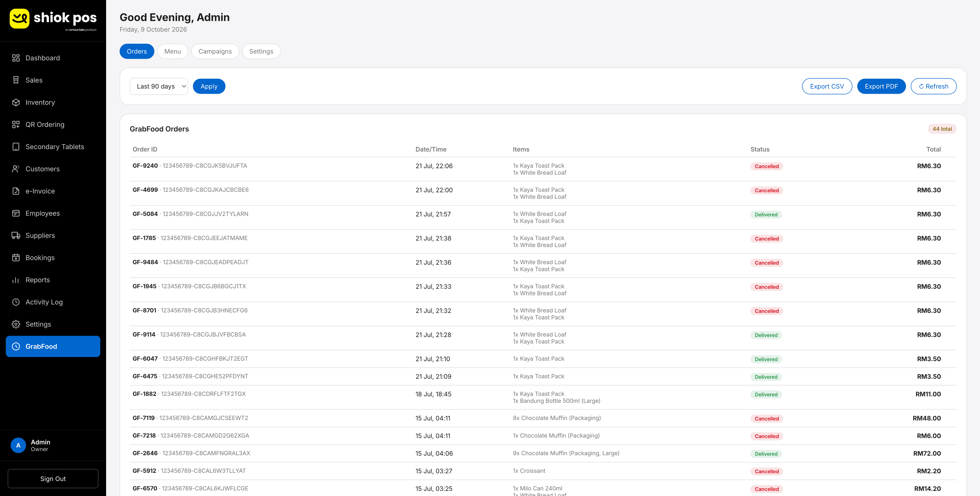Select order GF-5084 ID
The height and width of the screenshot is (496, 980).
coord(145,214)
